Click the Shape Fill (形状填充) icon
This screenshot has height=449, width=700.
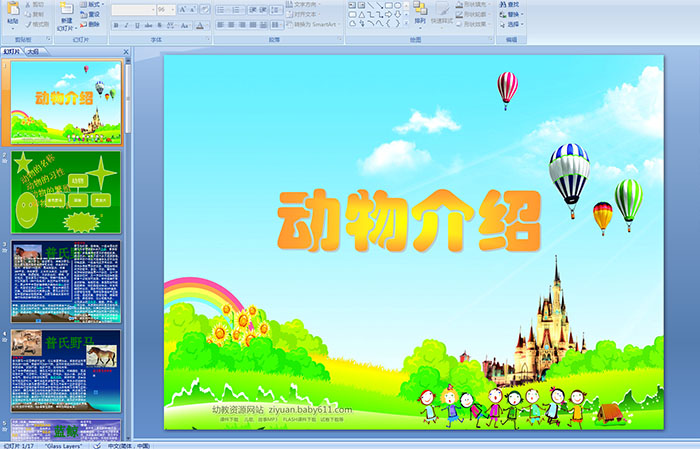[x=460, y=5]
